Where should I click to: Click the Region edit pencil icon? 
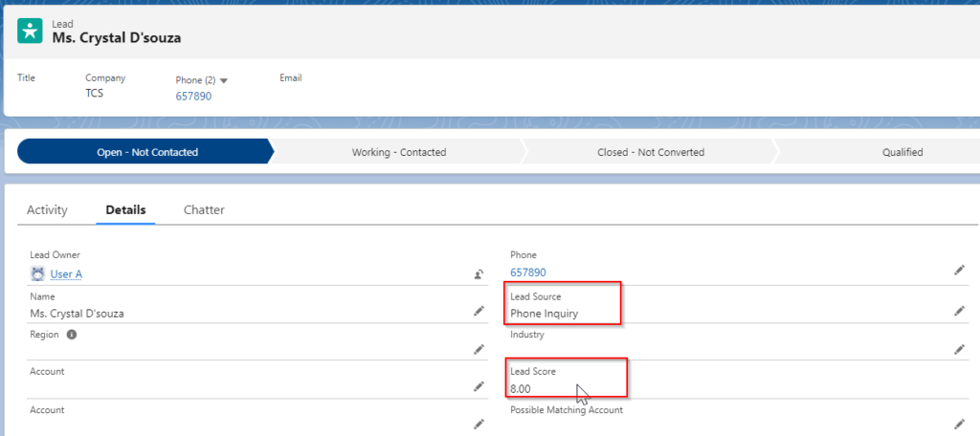point(479,350)
